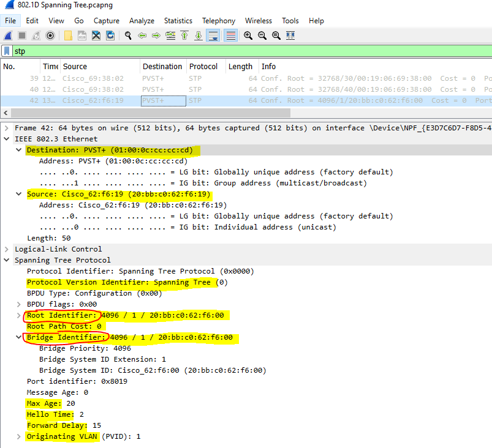Sort packets by the Info column

375,67
